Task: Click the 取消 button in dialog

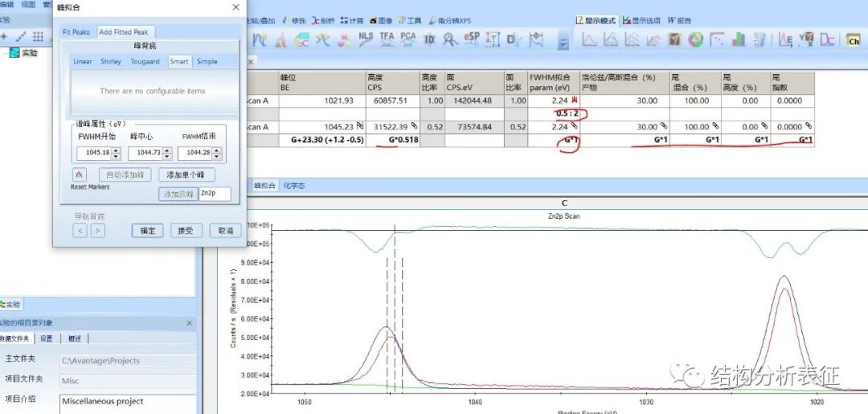Action: pos(225,231)
